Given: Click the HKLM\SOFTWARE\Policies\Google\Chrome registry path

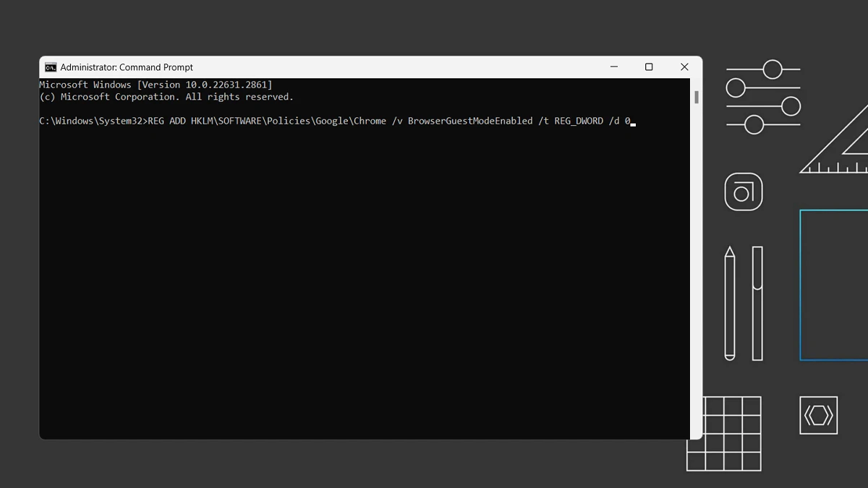Looking at the screenshot, I should [289, 121].
